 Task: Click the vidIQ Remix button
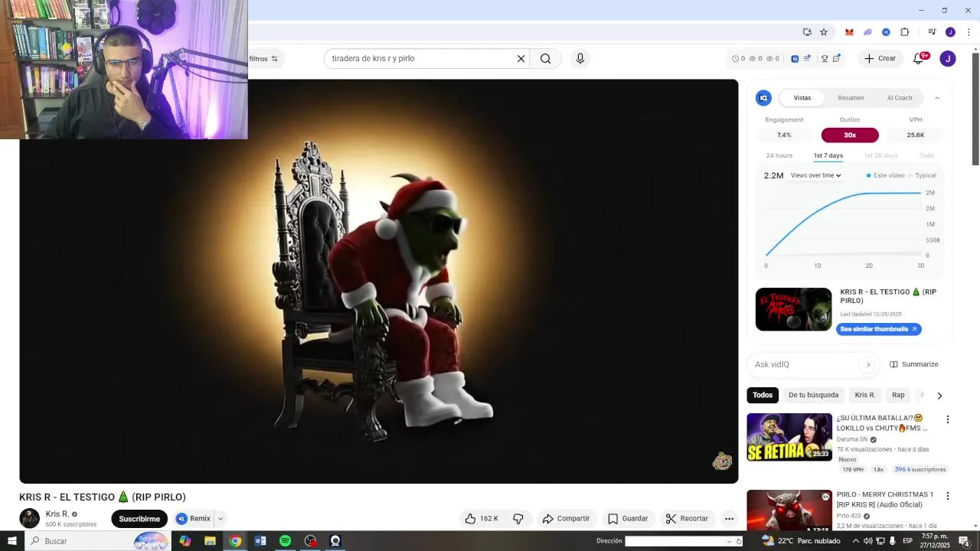click(194, 519)
